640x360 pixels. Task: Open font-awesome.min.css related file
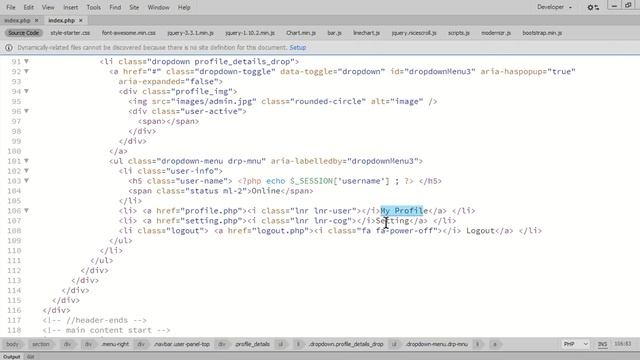coord(129,33)
